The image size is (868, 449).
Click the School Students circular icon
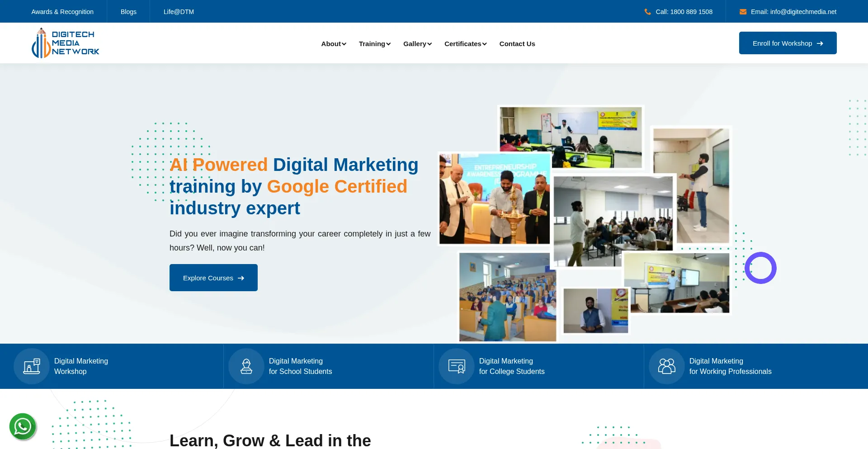[246, 366]
